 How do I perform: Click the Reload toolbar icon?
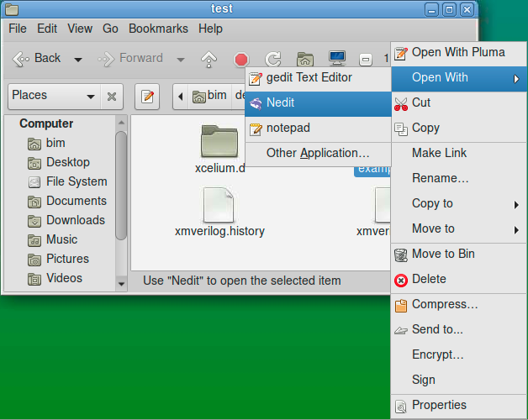pos(273,59)
